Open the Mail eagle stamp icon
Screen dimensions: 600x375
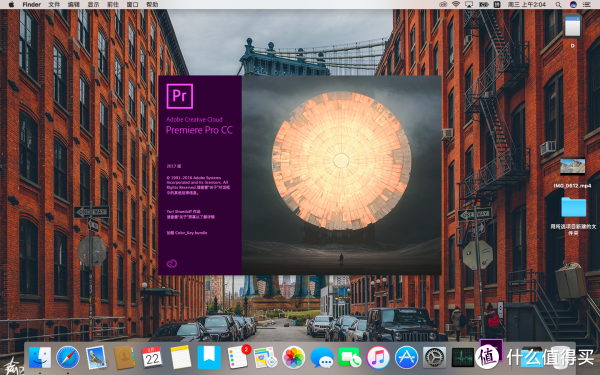tap(96, 358)
